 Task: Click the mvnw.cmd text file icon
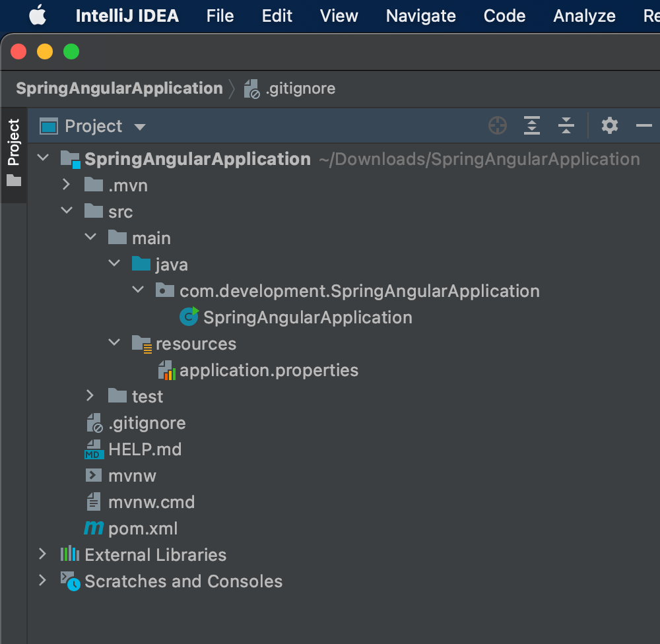coord(94,501)
